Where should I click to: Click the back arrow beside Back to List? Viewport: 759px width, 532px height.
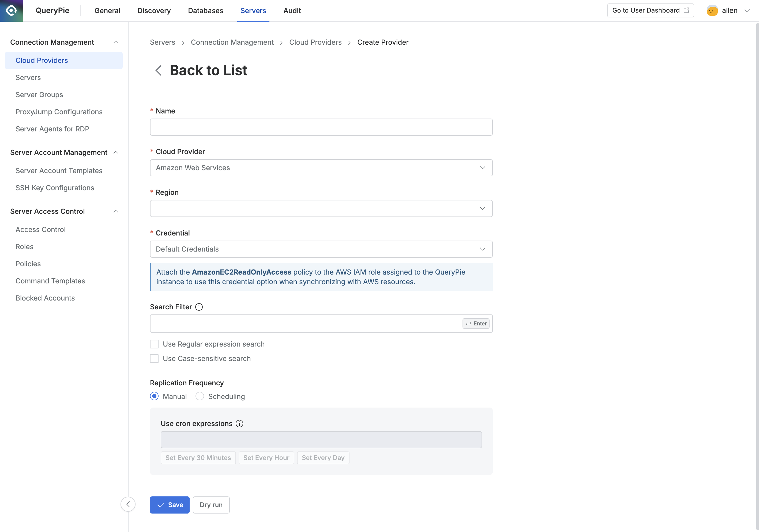point(159,70)
